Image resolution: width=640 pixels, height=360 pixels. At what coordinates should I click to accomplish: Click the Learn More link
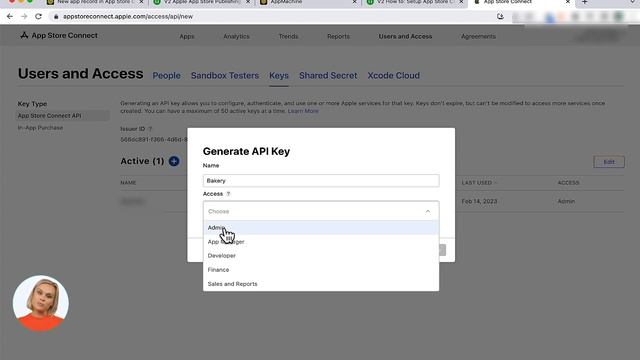tap(303, 111)
